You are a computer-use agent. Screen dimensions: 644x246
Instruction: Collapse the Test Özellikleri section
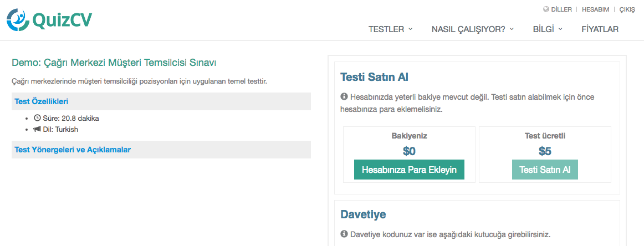pyautogui.click(x=161, y=101)
